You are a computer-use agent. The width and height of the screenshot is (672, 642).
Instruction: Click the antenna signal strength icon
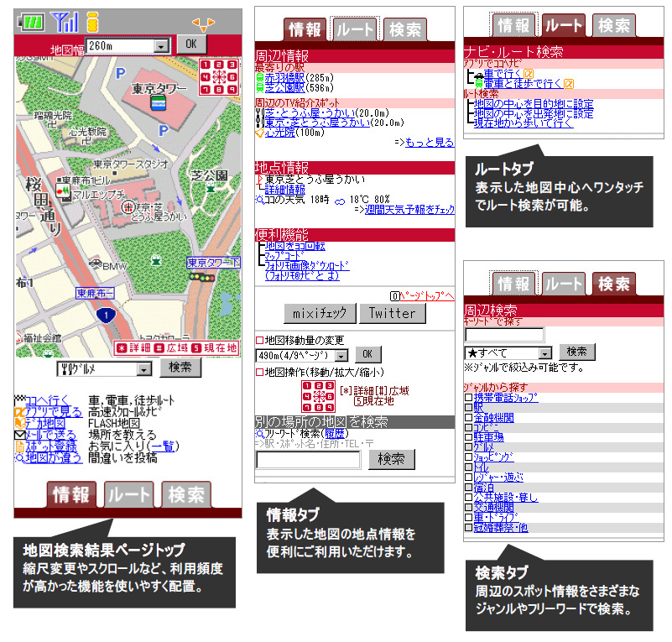[65, 22]
